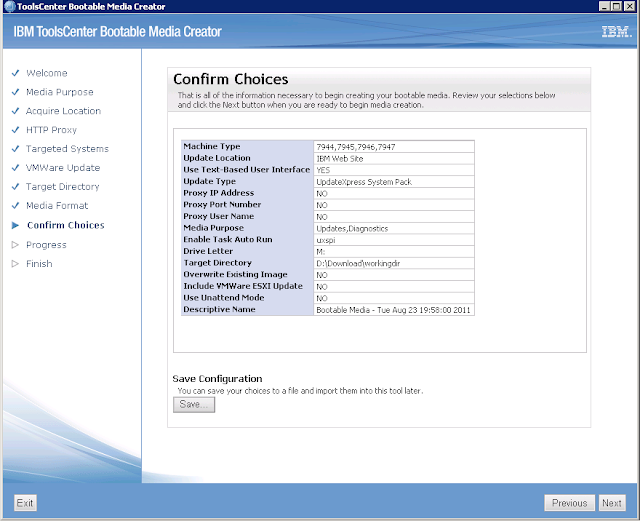Open the Target Directory step
Image resolution: width=640 pixels, height=521 pixels.
pyautogui.click(x=62, y=187)
